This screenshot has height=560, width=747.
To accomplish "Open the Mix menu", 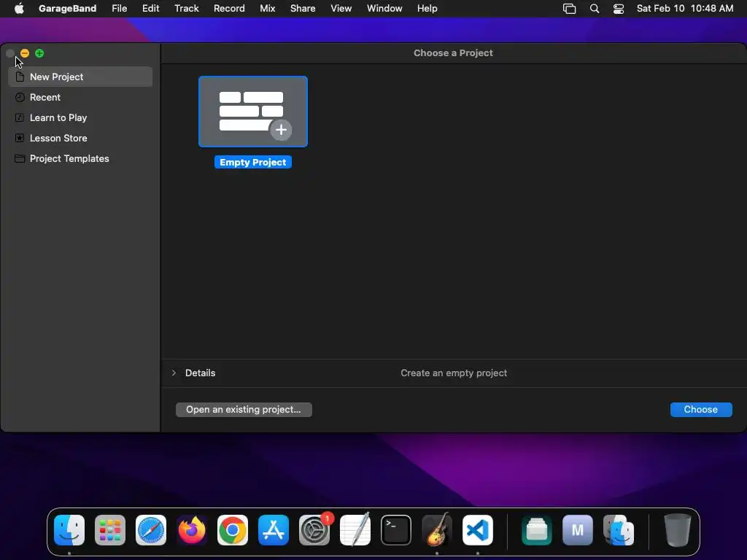I will point(267,9).
